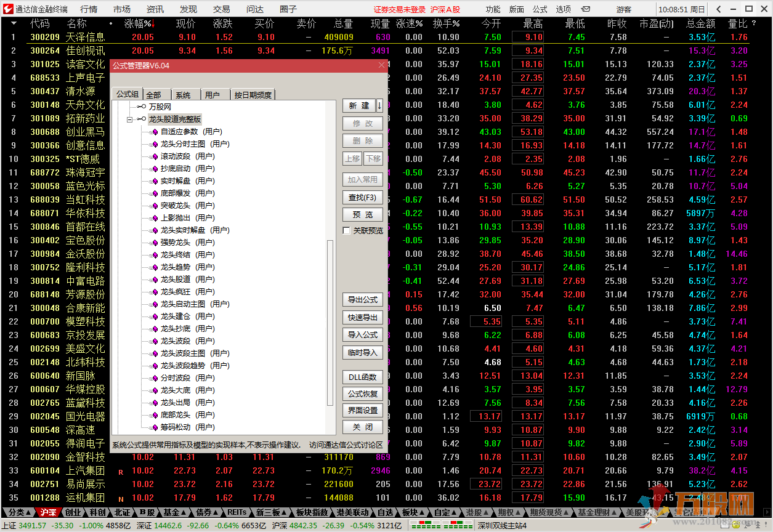Open the 分类 bottom tab menu

18,512
